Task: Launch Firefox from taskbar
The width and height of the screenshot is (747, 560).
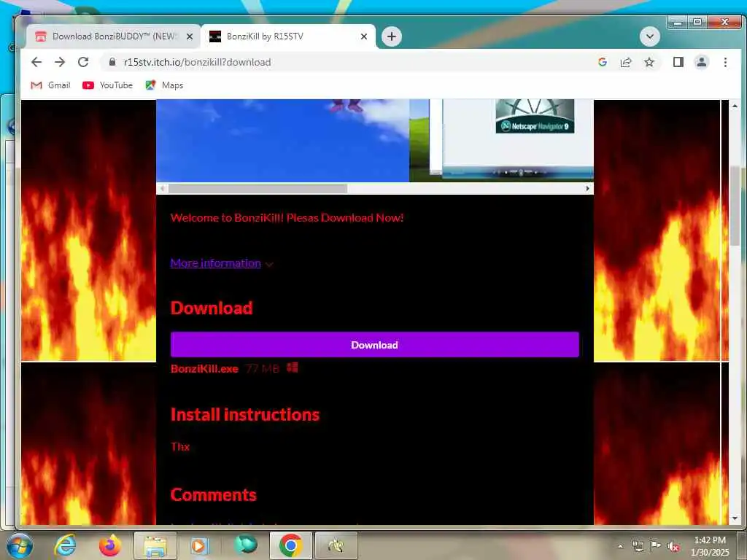Action: (x=109, y=545)
